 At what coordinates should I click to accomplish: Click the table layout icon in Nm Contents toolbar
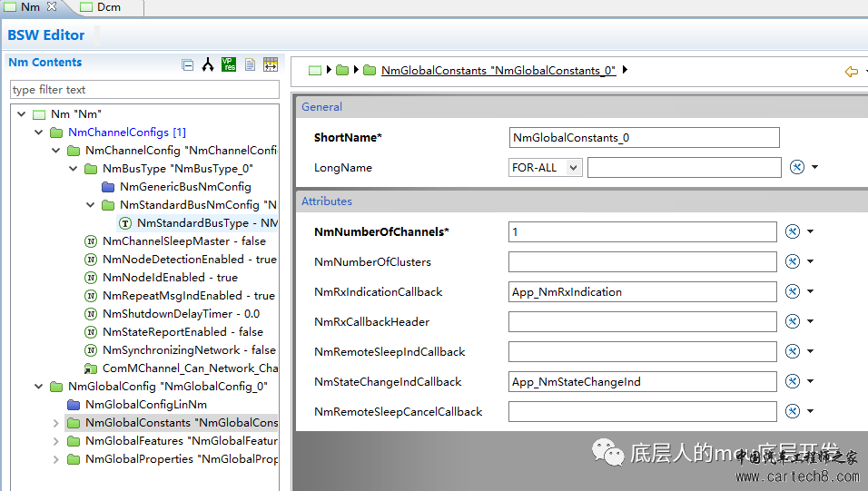point(271,64)
